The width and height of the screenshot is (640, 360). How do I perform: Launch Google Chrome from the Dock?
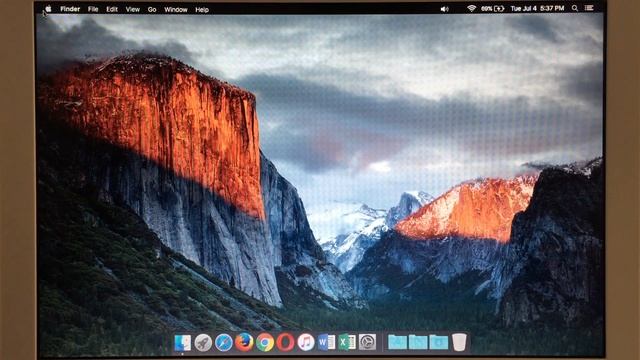(x=264, y=342)
